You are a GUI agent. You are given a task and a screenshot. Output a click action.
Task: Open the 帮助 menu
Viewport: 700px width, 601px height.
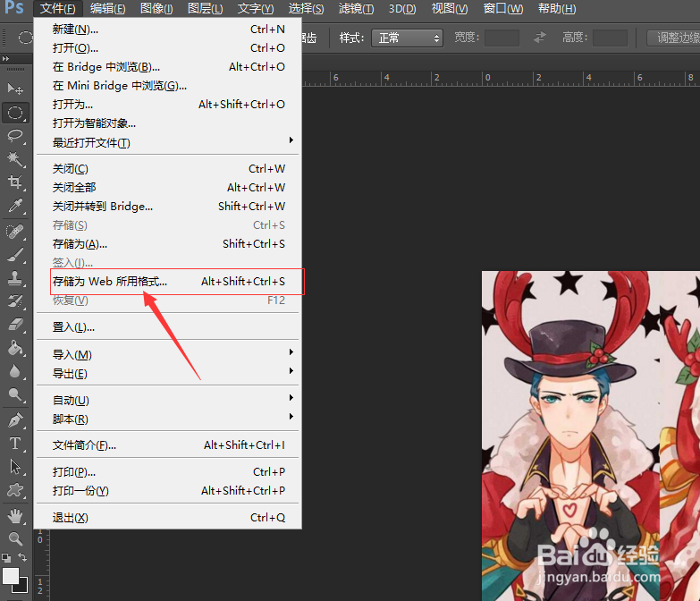pos(557,8)
